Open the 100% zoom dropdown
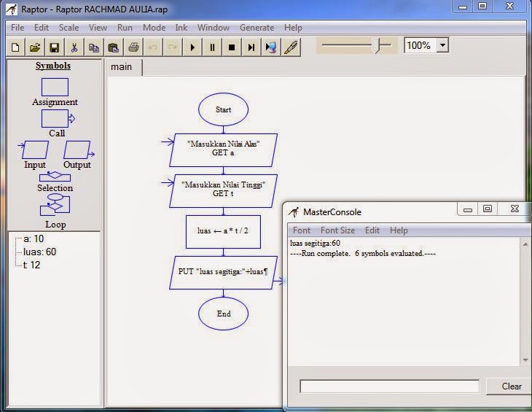532x412 pixels. point(442,44)
